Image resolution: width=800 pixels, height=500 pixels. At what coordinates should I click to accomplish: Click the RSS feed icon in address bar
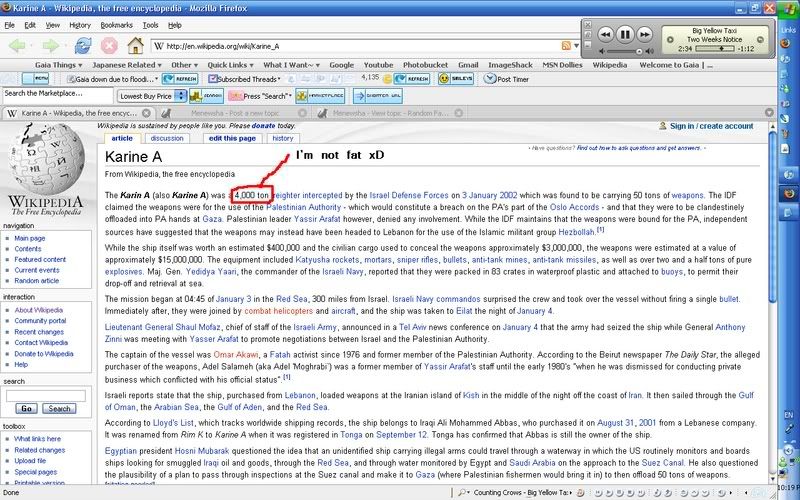pos(567,46)
